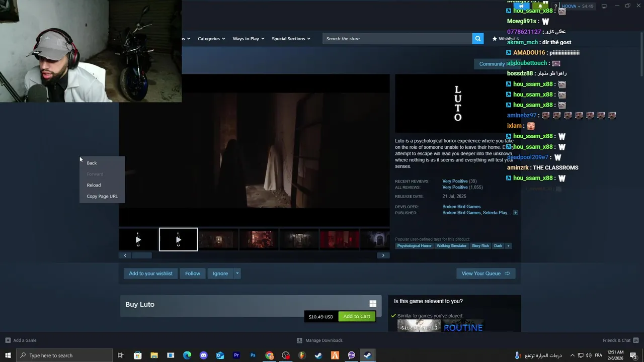Click the Routine similar game image
The height and width of the screenshot is (362, 644).
click(463, 326)
